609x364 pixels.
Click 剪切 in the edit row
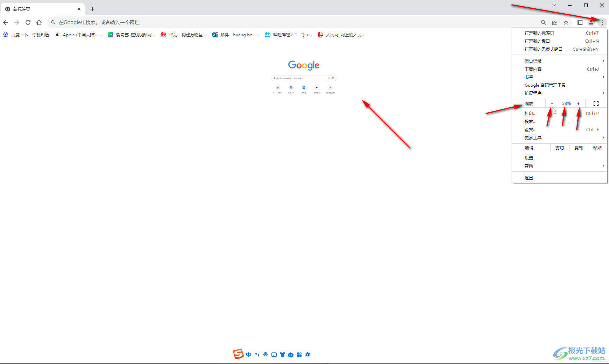pos(560,148)
